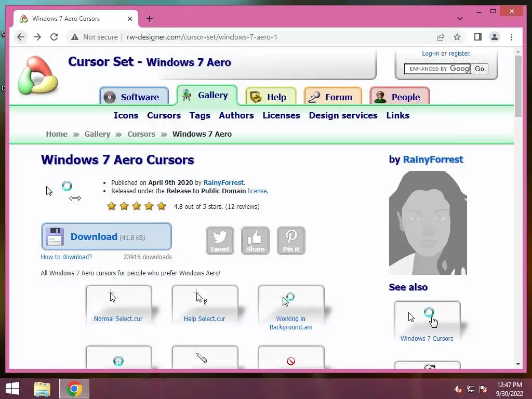Click Home in the breadcrumb

pos(57,134)
